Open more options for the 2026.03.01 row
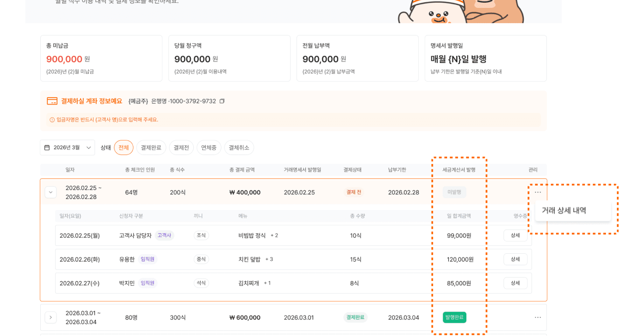 538,317
